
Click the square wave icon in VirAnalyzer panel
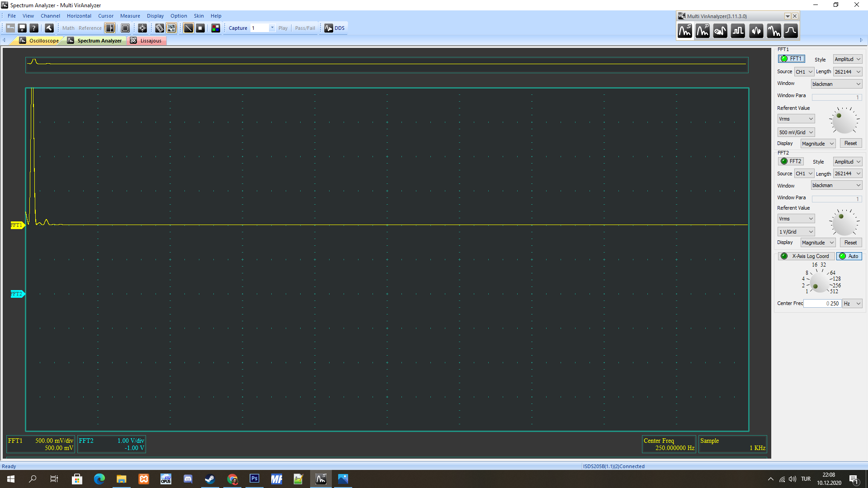pos(738,31)
